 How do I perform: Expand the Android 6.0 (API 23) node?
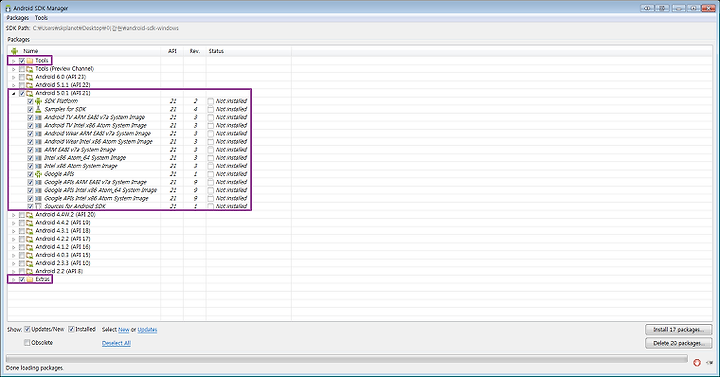point(13,77)
